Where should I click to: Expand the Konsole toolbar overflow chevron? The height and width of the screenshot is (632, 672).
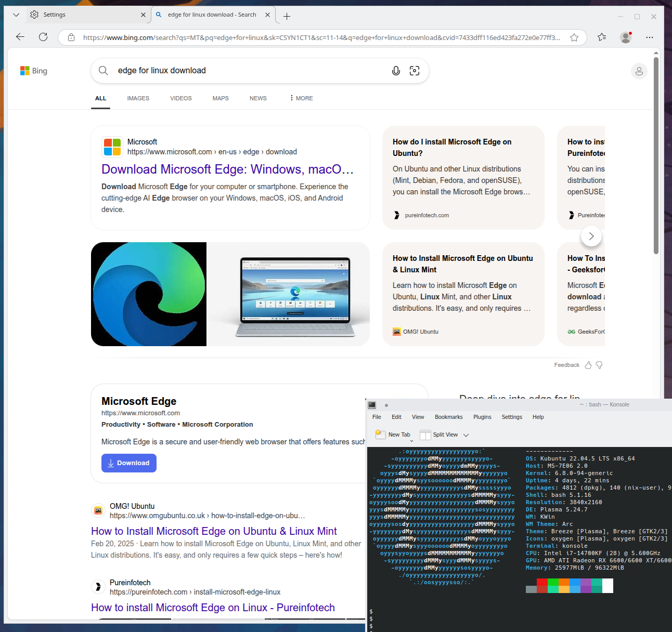466,435
